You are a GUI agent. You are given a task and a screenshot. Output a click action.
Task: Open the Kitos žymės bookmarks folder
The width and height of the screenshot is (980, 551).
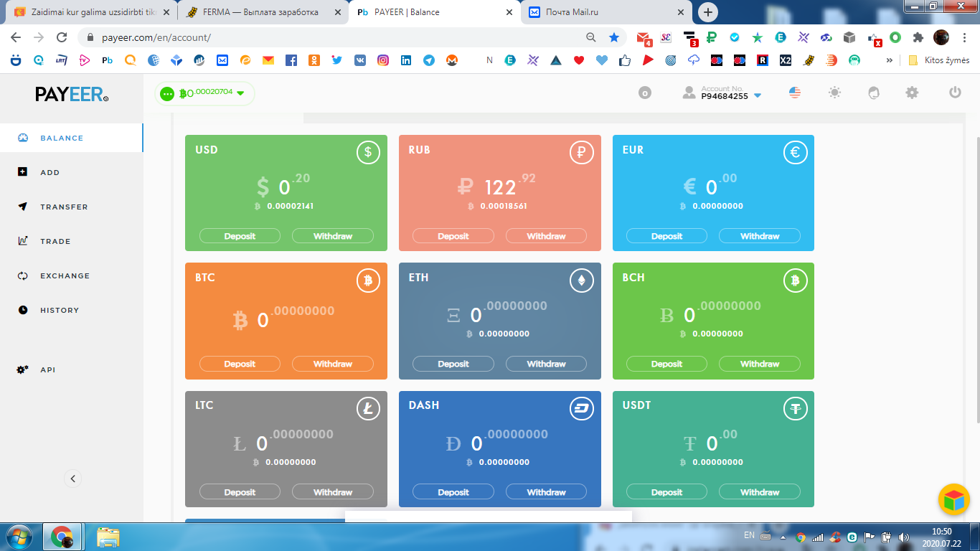tap(939, 60)
